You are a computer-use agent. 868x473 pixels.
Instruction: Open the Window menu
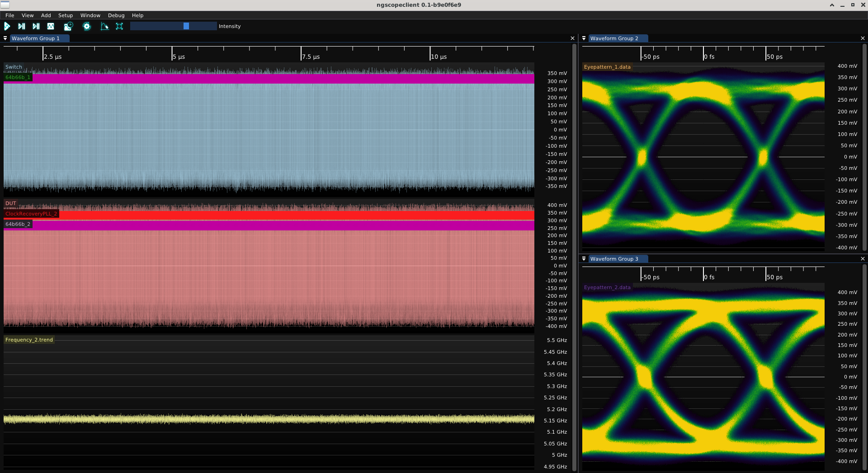pyautogui.click(x=90, y=15)
